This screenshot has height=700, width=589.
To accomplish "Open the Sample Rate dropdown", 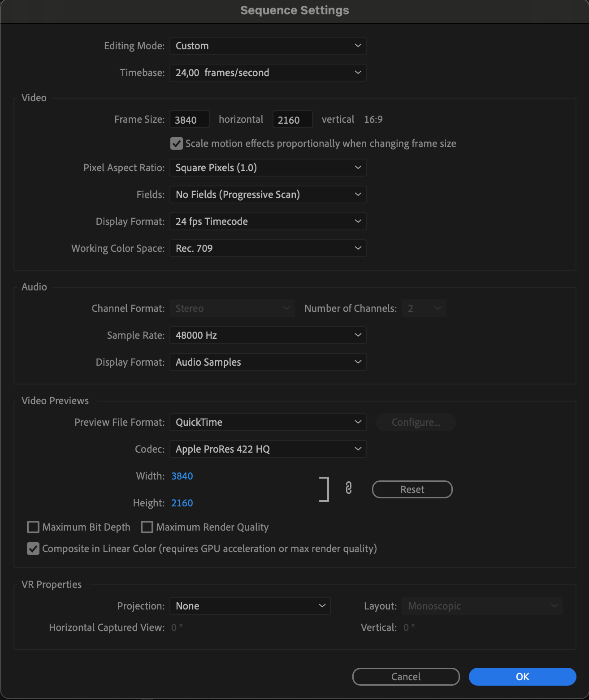I will (268, 335).
